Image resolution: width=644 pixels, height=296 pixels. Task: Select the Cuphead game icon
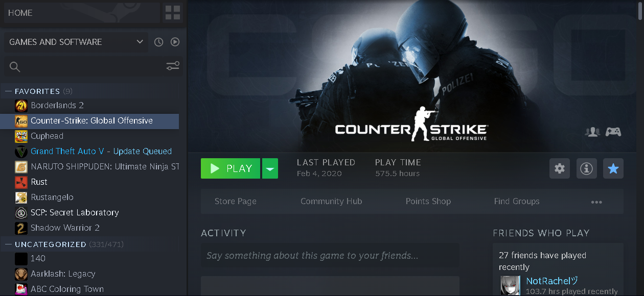click(x=21, y=136)
